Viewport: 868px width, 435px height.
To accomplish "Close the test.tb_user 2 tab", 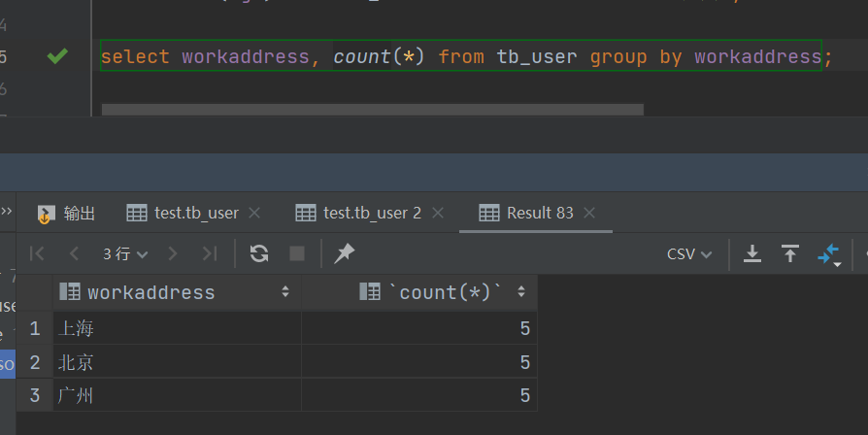I will point(438,213).
